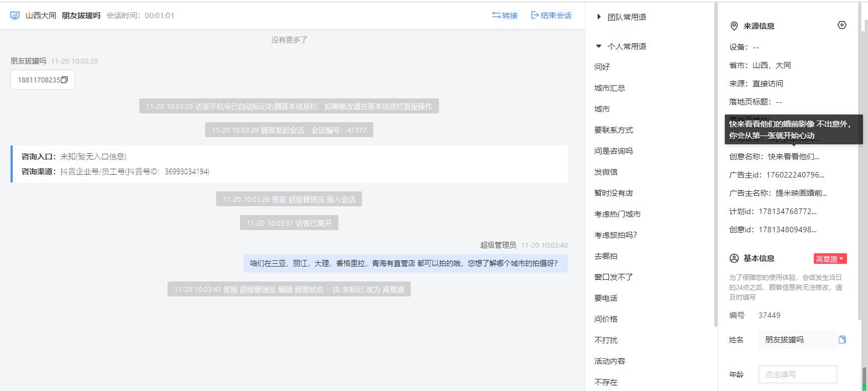Open the 高意愿 status dropdown
The width and height of the screenshot is (868, 391).
[830, 259]
